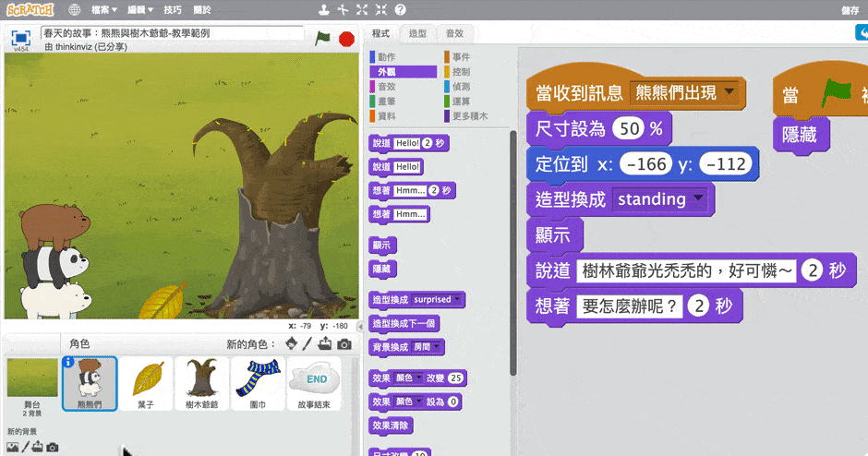Open the 檔案 menu
Image resolution: width=868 pixels, height=456 pixels.
click(104, 10)
